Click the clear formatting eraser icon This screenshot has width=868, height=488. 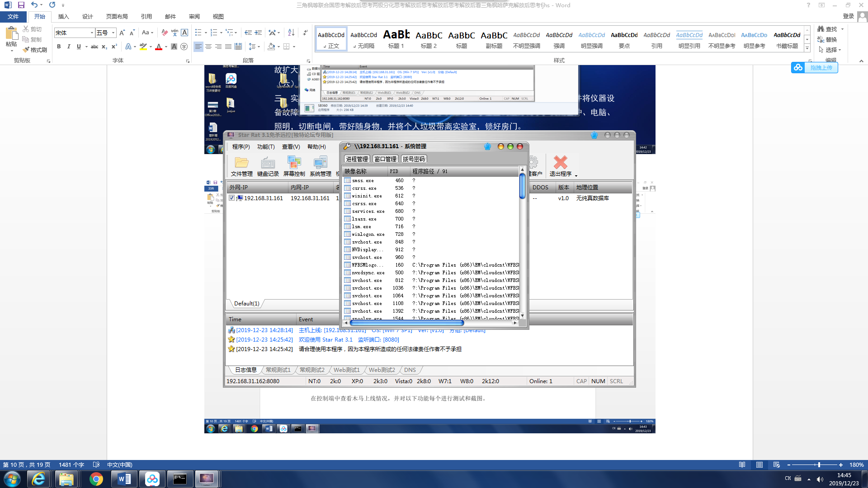(x=164, y=33)
